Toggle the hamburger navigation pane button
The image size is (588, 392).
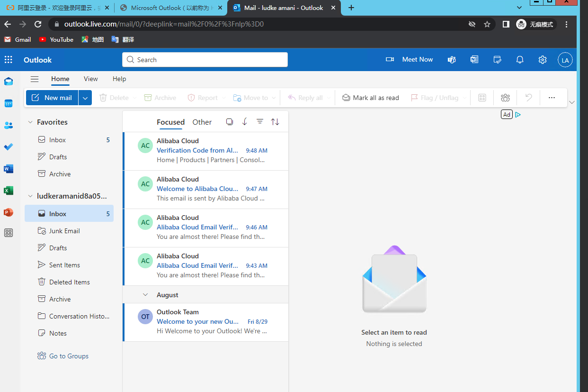pyautogui.click(x=35, y=79)
